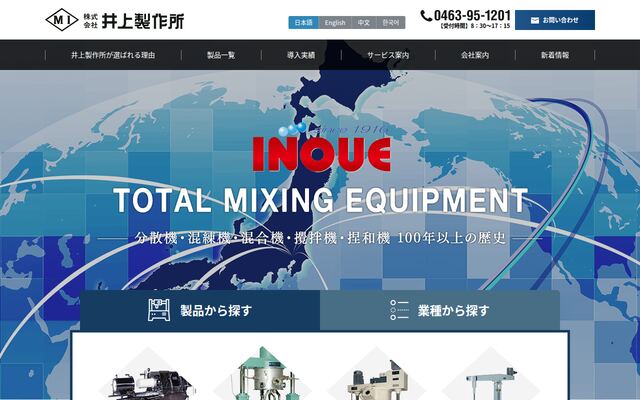Click the TOTAL MIXING EQUIPMENT headline
The height and width of the screenshot is (400, 640).
coord(320,200)
